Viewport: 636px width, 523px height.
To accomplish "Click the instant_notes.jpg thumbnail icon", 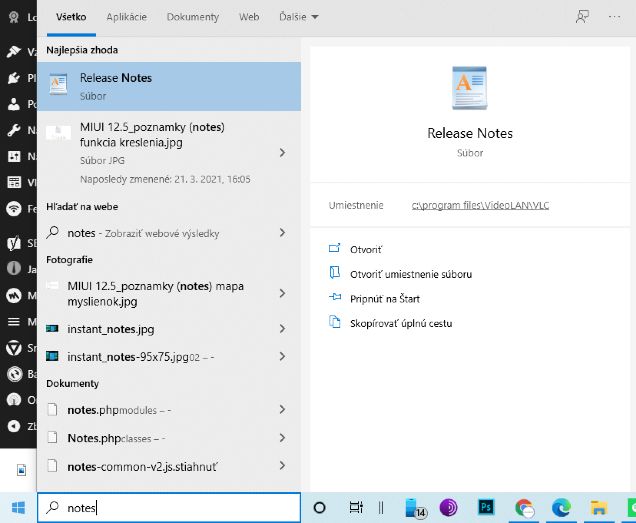I will pos(52,328).
